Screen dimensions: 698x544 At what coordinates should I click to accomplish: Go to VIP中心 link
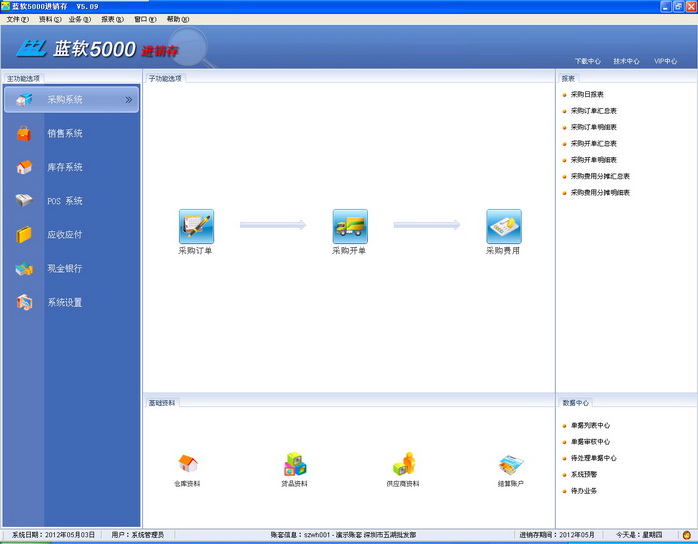[666, 61]
